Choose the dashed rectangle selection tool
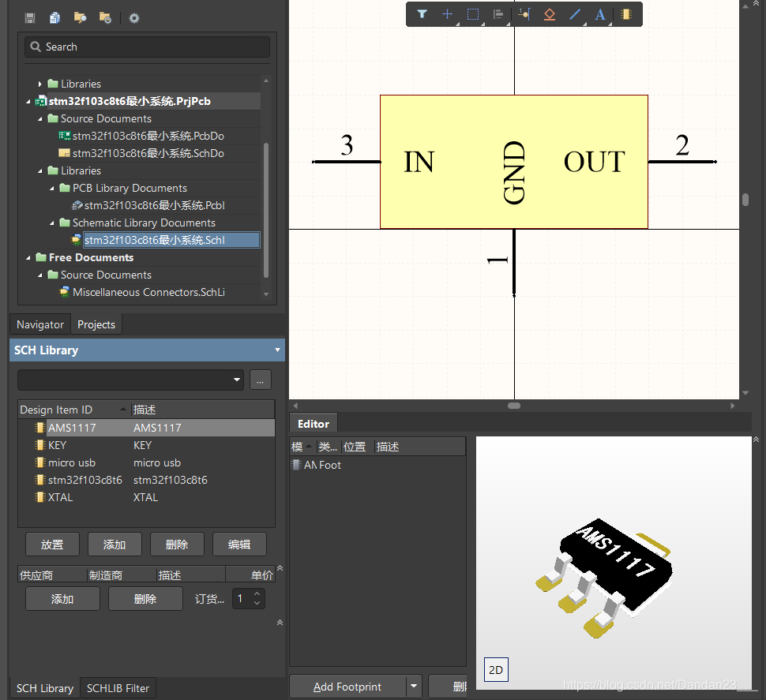 coord(472,14)
